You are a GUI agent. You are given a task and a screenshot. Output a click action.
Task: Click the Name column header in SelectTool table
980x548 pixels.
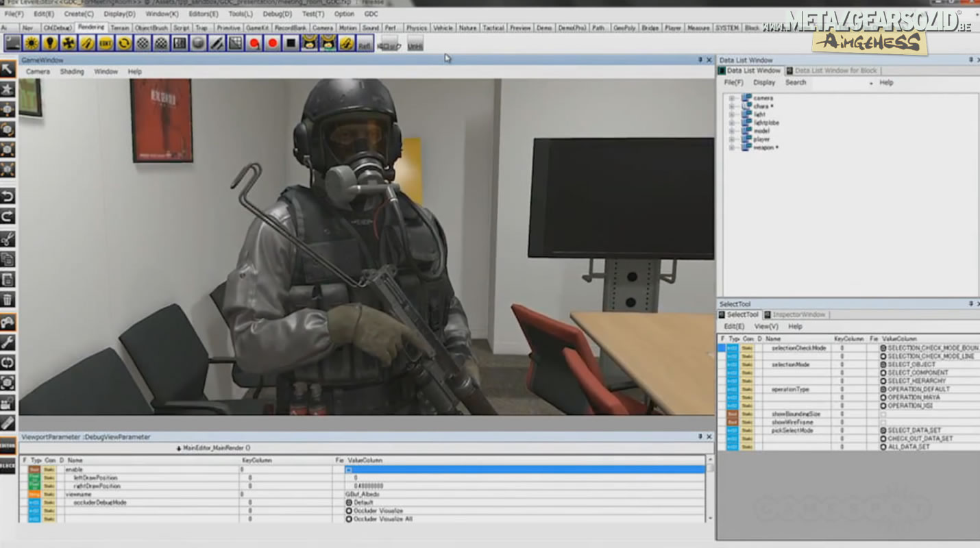773,338
